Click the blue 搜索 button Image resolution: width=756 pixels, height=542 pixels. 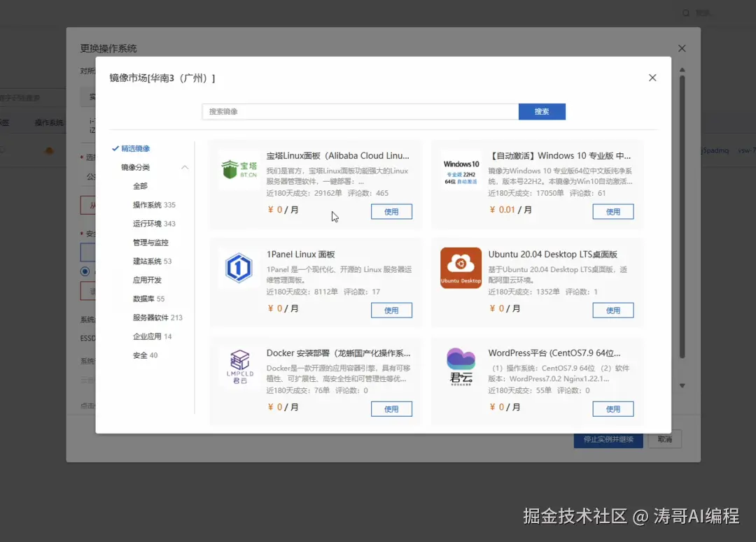pos(542,111)
